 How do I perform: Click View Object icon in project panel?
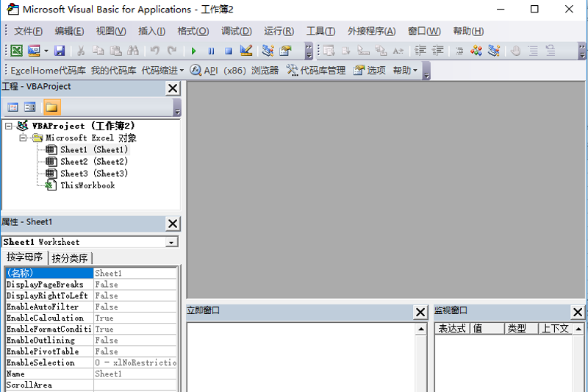point(30,107)
